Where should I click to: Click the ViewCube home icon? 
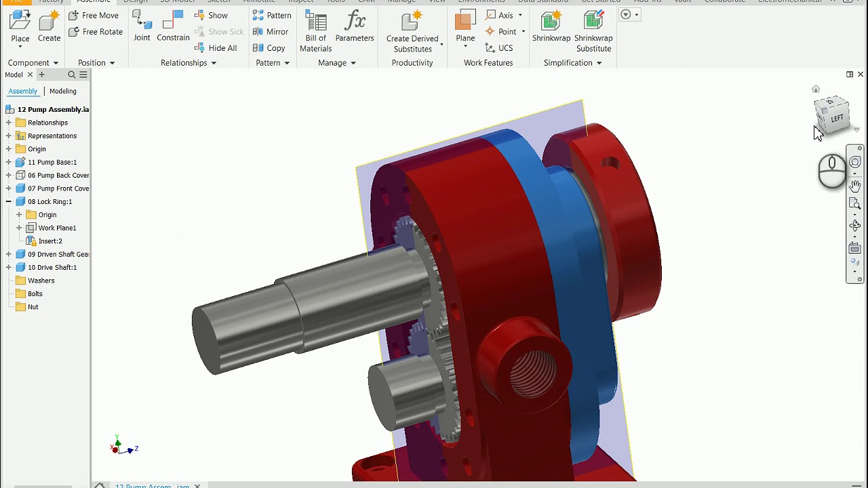pos(816,89)
